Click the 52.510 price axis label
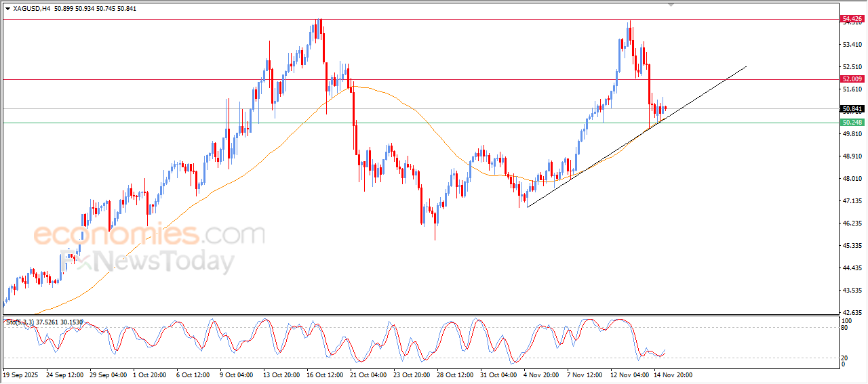 pos(852,67)
